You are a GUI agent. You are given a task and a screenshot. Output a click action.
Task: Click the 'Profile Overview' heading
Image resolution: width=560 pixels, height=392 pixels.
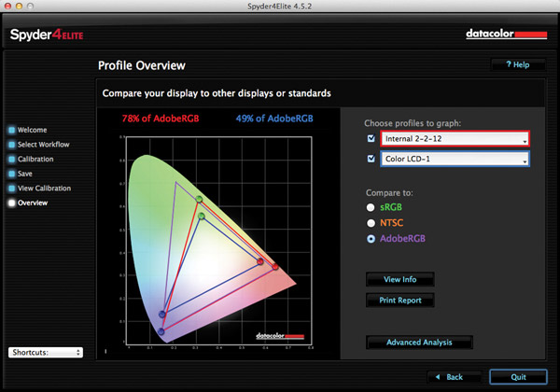pos(142,65)
